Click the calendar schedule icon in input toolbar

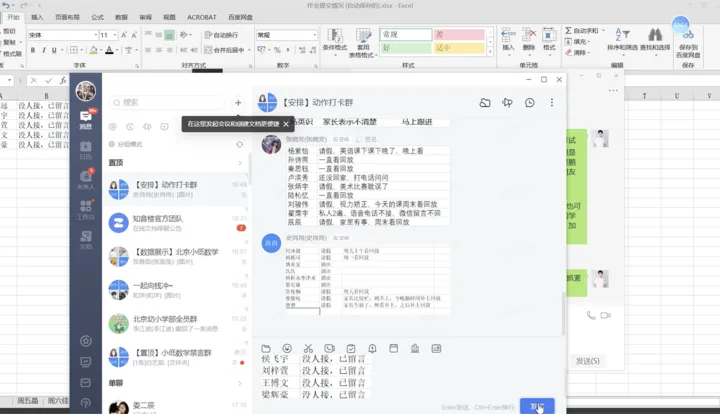394,349
